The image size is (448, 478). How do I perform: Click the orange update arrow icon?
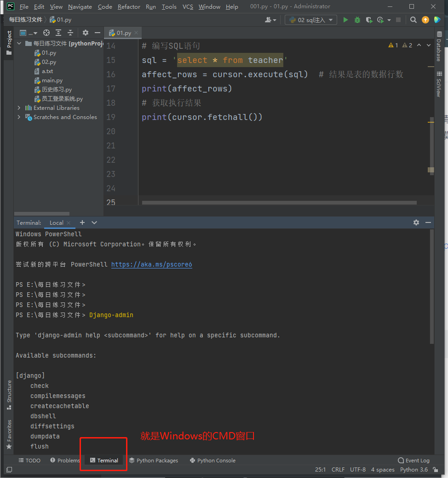pos(425,20)
